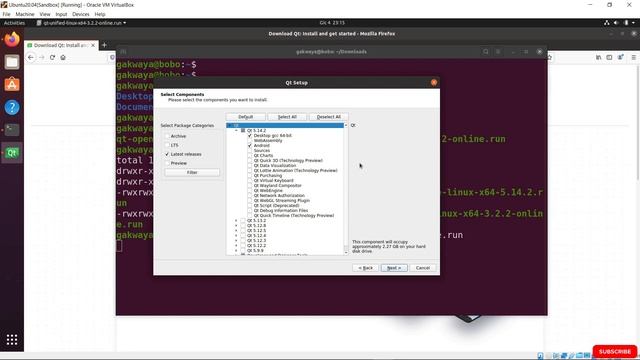Check the WebAssembly component
This screenshot has width=640, height=360.
(250, 140)
